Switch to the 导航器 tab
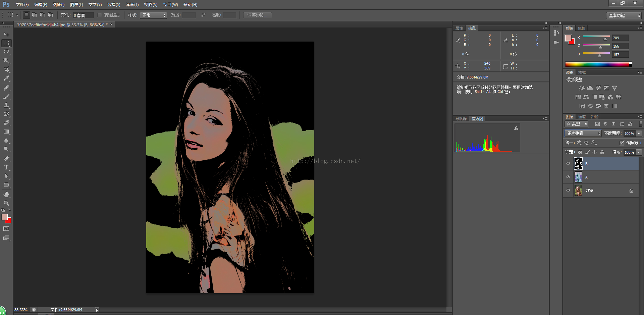Screen dimensions: 644x315 click(x=461, y=119)
